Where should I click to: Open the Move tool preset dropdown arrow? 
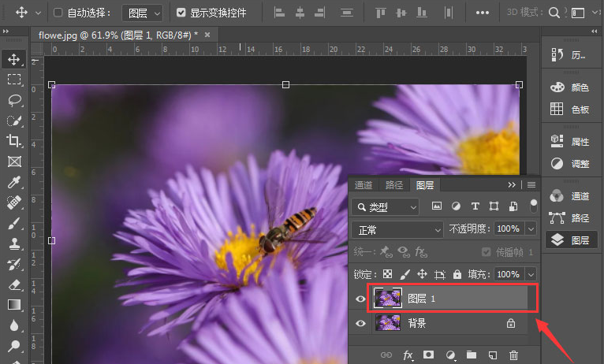tap(38, 13)
